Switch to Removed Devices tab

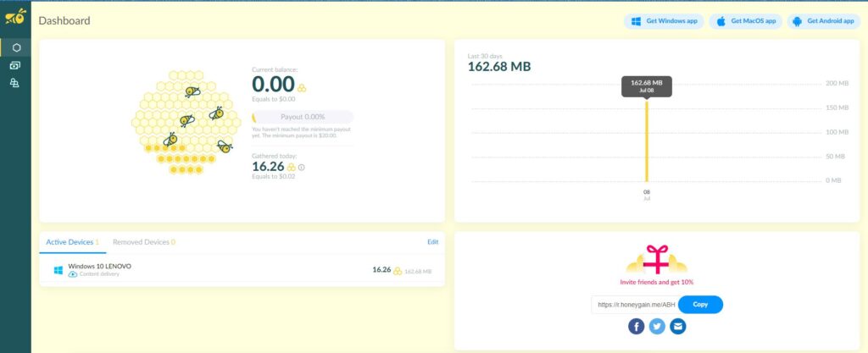coord(144,242)
